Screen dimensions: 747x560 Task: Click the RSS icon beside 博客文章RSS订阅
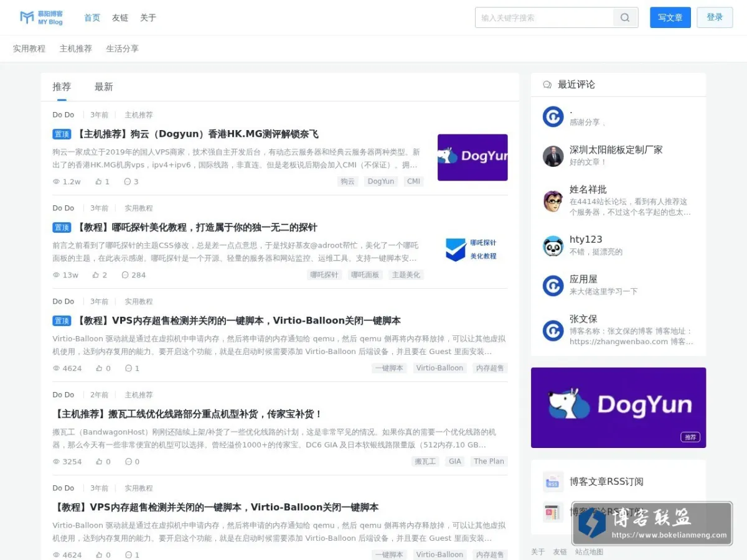point(553,482)
